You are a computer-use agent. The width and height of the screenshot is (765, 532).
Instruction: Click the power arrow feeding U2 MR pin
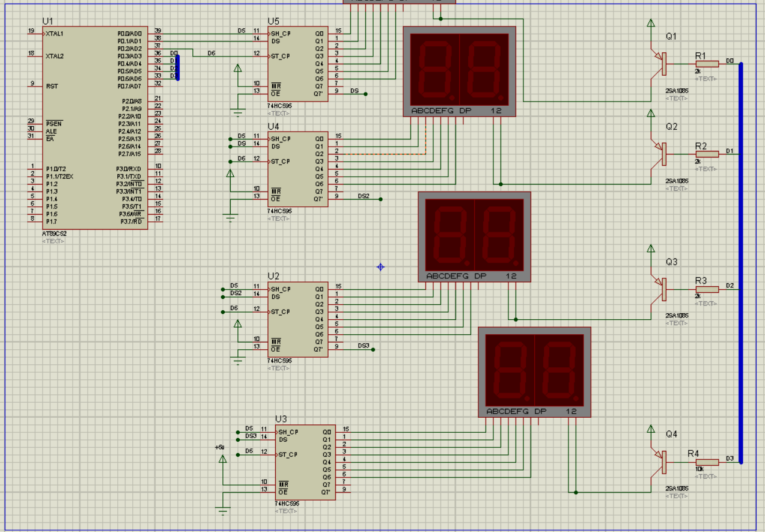[x=237, y=324]
